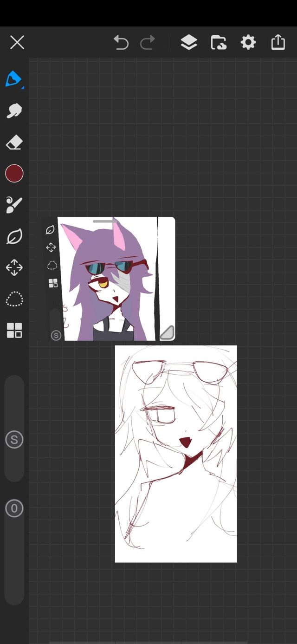Viewport: 297px width, 644px height.
Task: Tap the brush size slider knob labeled S
Action: [x=14, y=439]
